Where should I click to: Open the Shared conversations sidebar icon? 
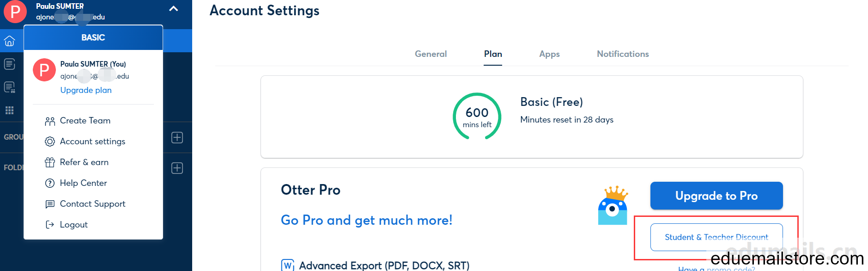(x=9, y=87)
